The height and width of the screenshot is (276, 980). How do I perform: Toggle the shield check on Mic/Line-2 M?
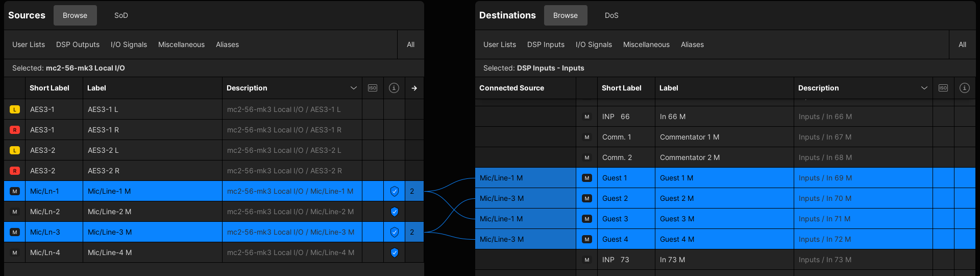point(394,212)
